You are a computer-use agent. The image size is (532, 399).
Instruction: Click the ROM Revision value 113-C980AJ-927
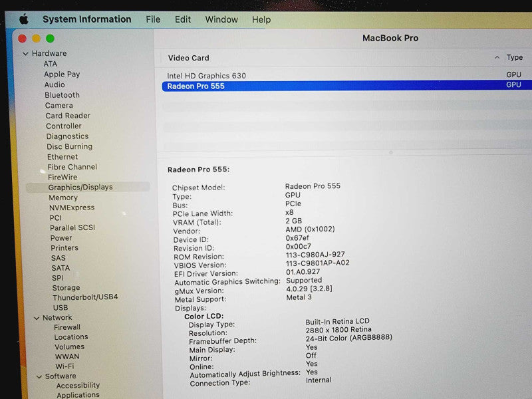point(315,255)
